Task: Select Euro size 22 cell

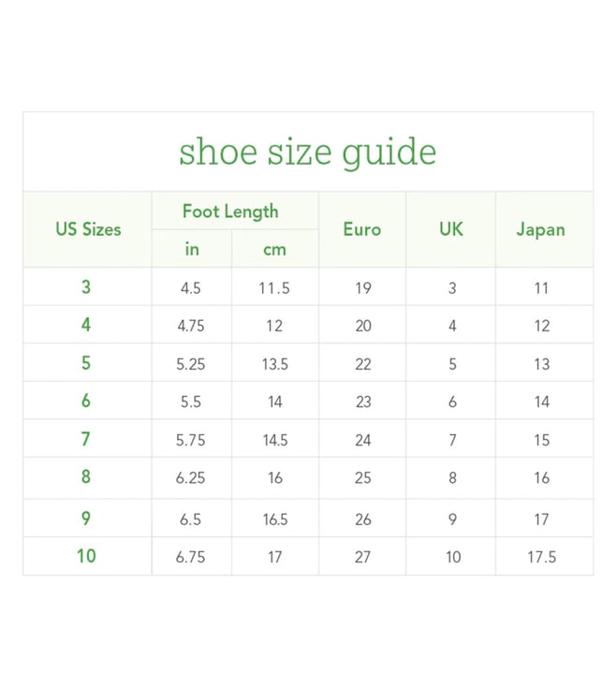Action: pos(363,364)
